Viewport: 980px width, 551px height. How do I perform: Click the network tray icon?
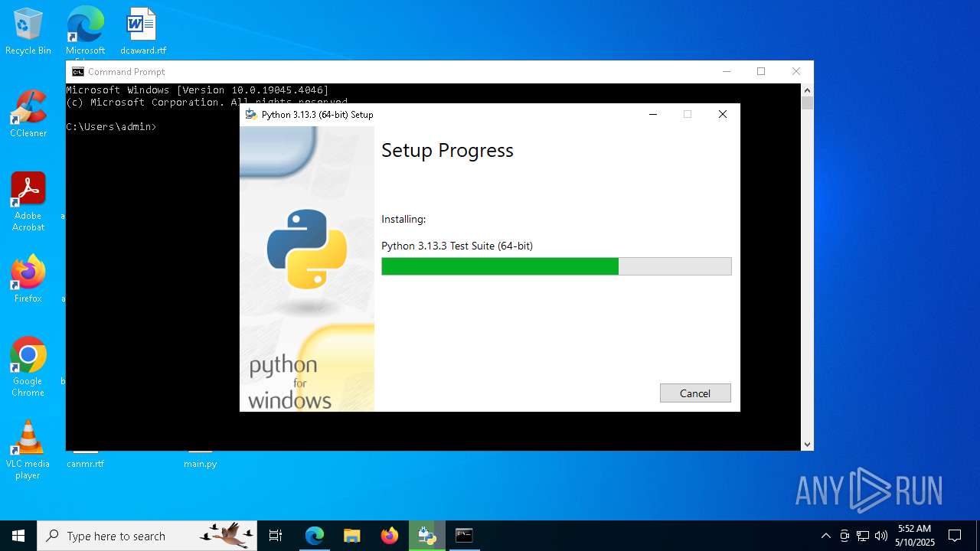tap(863, 536)
